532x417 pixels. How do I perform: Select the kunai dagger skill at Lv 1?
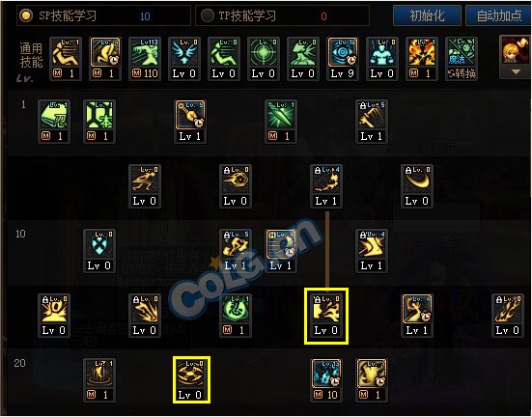190,121
